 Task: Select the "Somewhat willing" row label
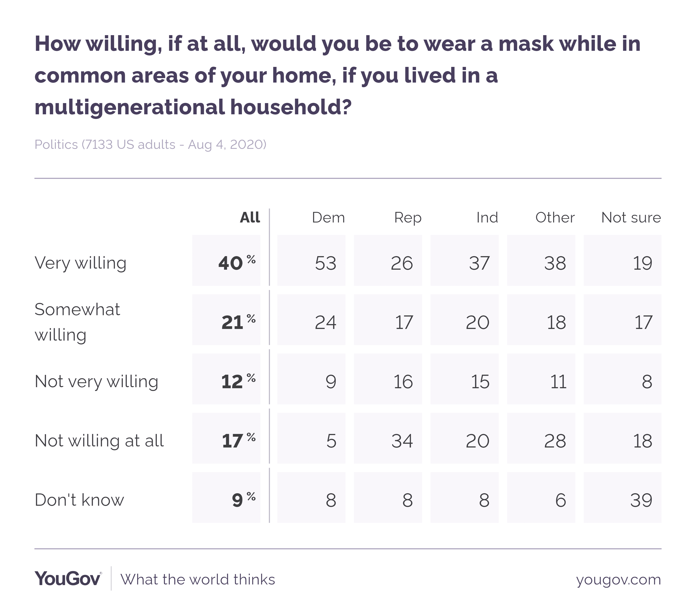[x=77, y=322]
